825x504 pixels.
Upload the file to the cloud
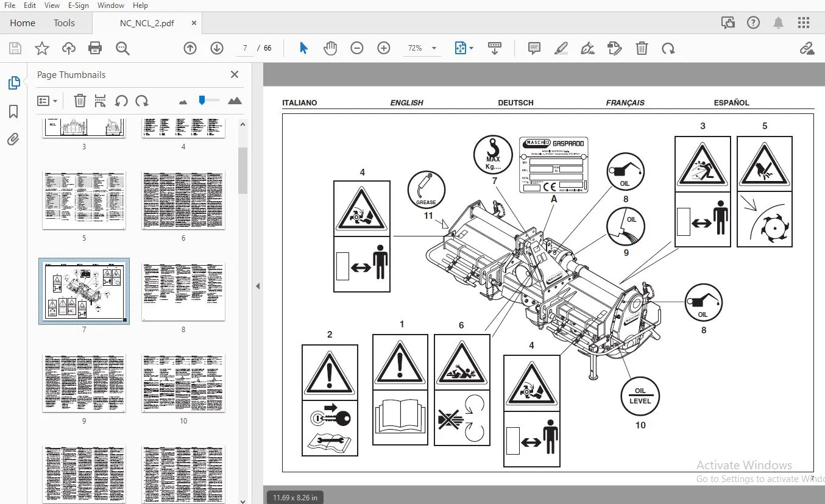(x=68, y=49)
